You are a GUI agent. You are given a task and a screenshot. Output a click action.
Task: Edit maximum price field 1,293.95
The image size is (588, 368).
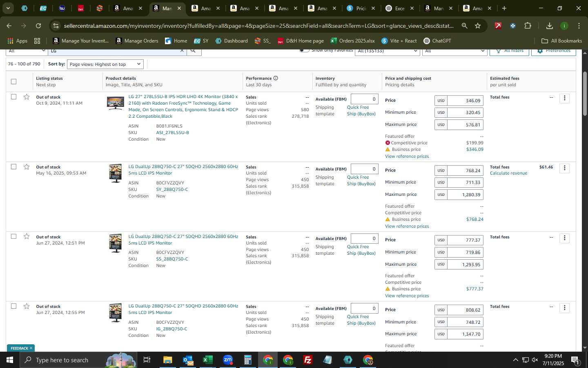(465, 265)
